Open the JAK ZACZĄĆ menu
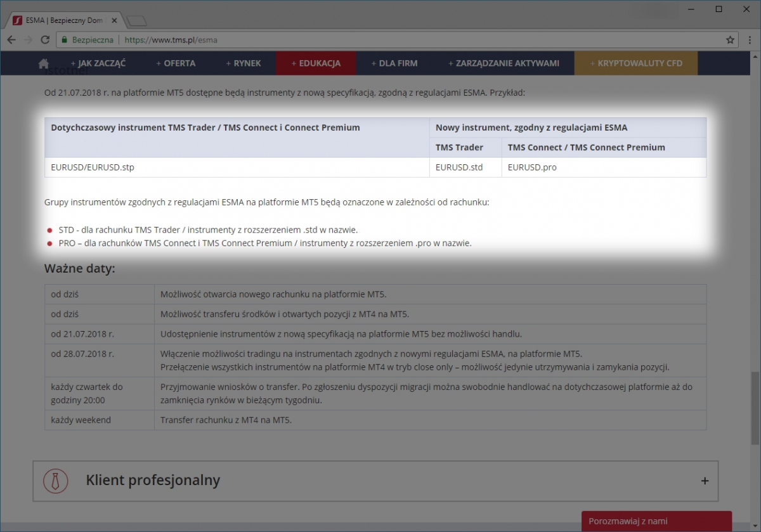761x532 pixels. coord(98,63)
